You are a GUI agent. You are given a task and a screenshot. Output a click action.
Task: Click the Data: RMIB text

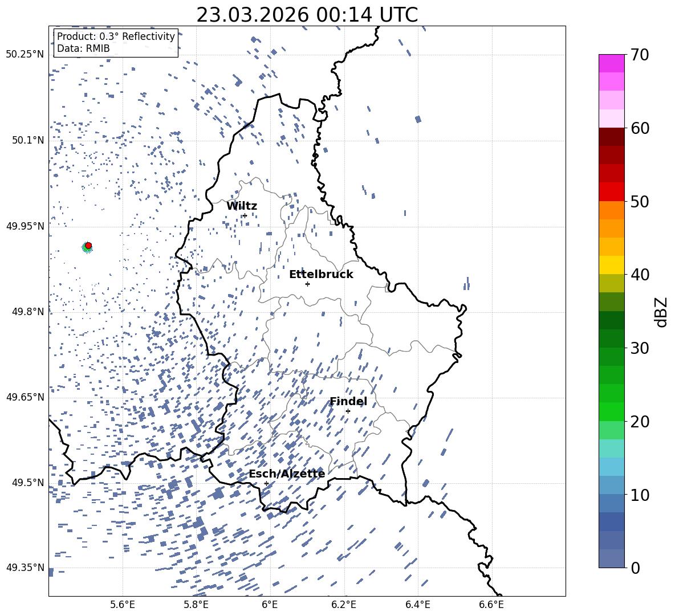(x=83, y=48)
